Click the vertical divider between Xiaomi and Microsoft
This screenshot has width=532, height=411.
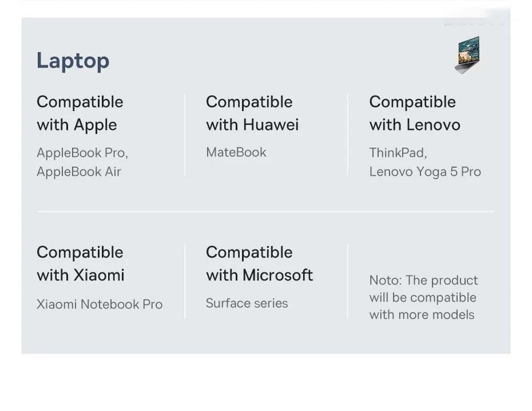coord(185,281)
